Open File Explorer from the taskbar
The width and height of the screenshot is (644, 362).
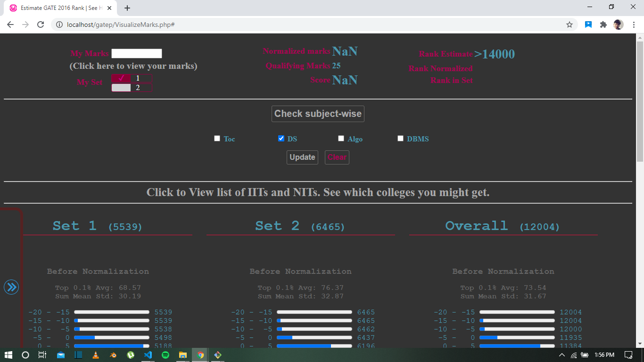coord(183,355)
